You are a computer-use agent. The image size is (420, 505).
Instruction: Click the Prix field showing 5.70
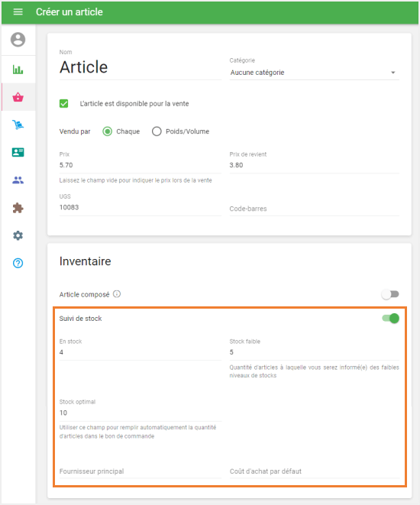[x=141, y=165]
